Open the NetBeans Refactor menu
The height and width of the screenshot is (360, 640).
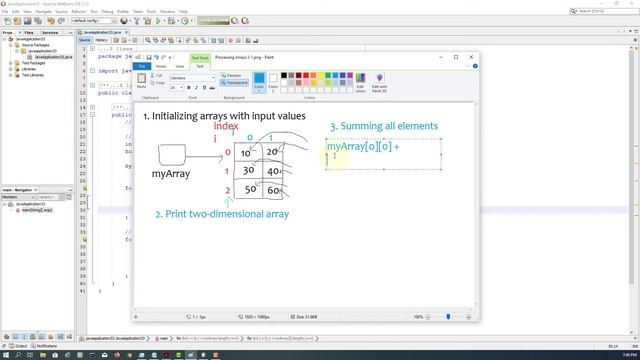click(x=79, y=11)
